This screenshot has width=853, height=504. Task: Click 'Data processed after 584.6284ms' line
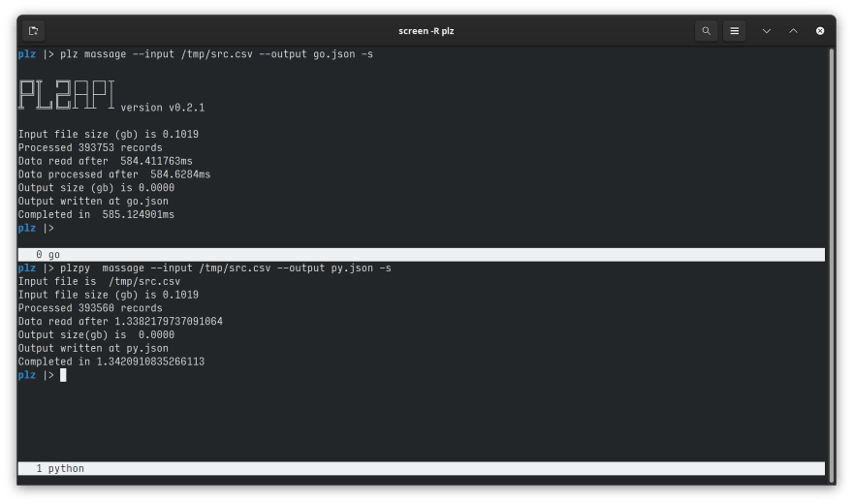114,174
